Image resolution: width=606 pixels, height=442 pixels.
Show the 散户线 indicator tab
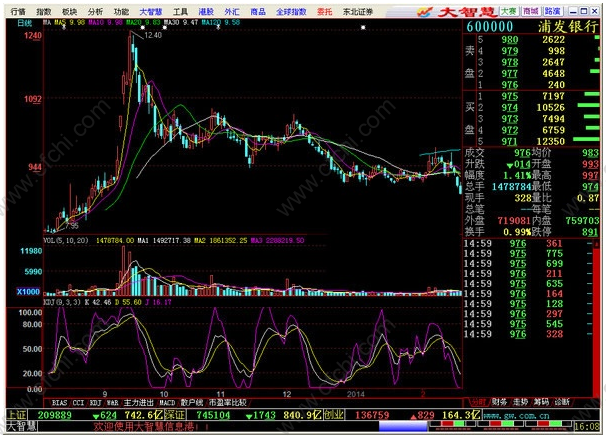pos(192,403)
